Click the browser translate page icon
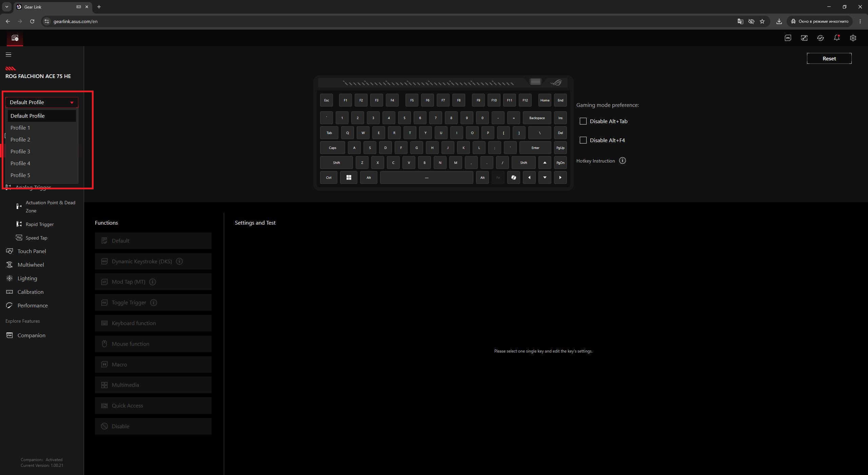 (741, 21)
